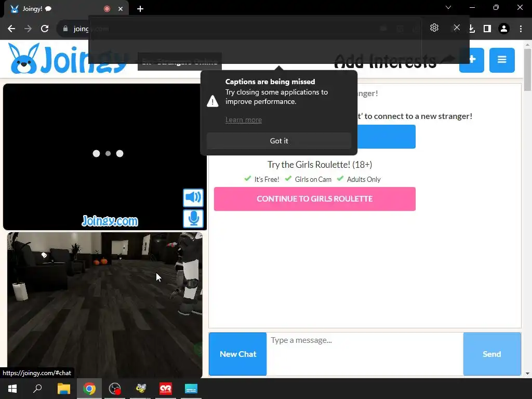Close the live caption overlay bar
Image resolution: width=532 pixels, height=399 pixels.
pos(457,28)
